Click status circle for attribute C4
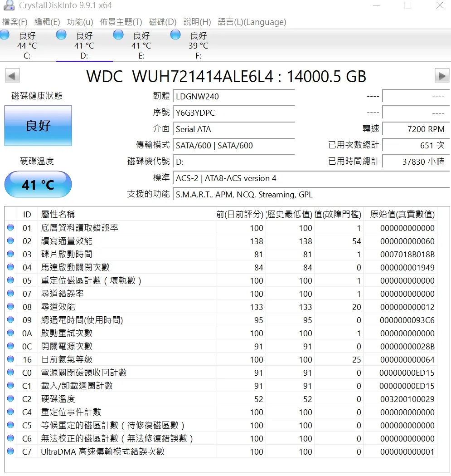451x476 pixels. coord(10,412)
